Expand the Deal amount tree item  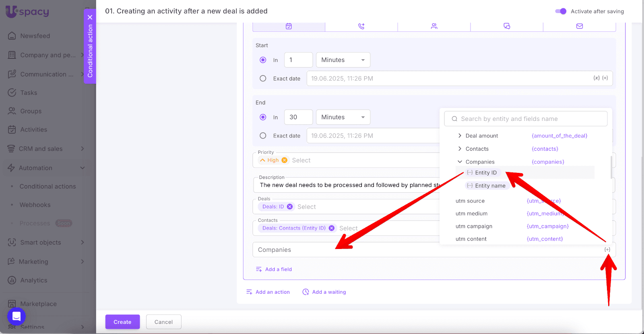(x=460, y=136)
